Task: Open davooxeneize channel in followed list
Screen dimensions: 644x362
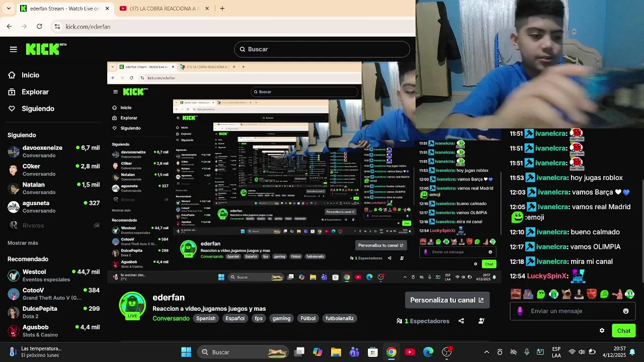Action: (53, 151)
